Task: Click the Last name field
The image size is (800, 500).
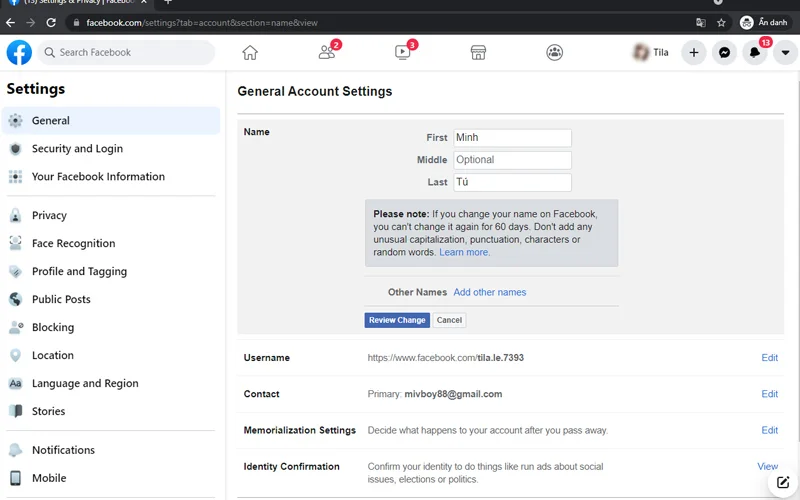Action: [x=512, y=182]
